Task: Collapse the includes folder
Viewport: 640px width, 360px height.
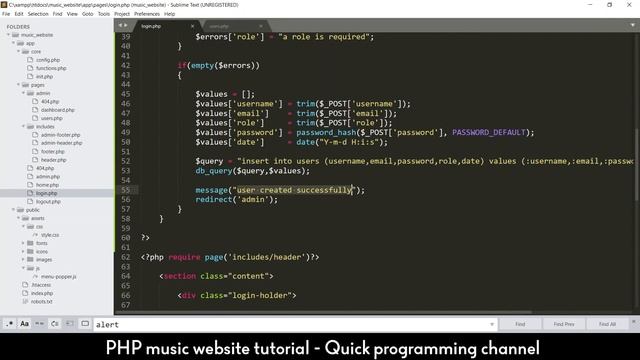Action: (x=23, y=127)
